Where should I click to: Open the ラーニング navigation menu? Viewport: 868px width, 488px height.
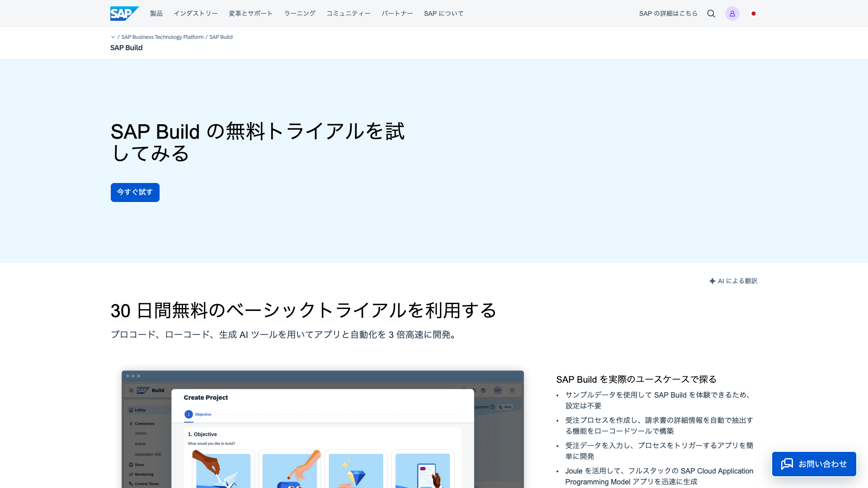300,14
